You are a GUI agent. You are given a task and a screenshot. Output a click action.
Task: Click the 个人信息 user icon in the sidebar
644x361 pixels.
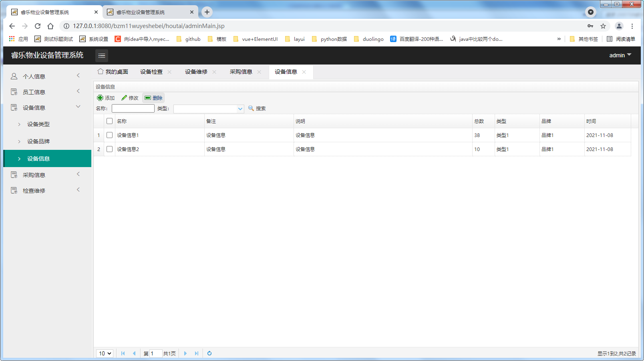(x=14, y=76)
